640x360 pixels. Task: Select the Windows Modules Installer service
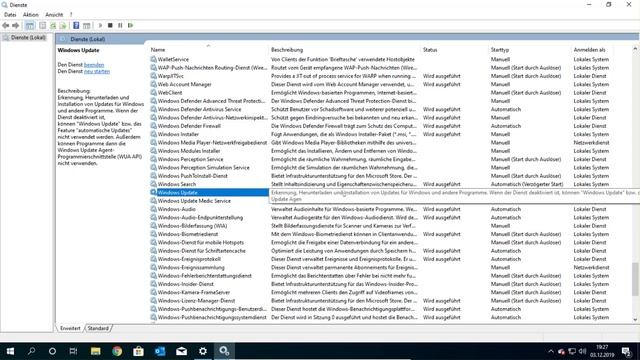[189, 151]
